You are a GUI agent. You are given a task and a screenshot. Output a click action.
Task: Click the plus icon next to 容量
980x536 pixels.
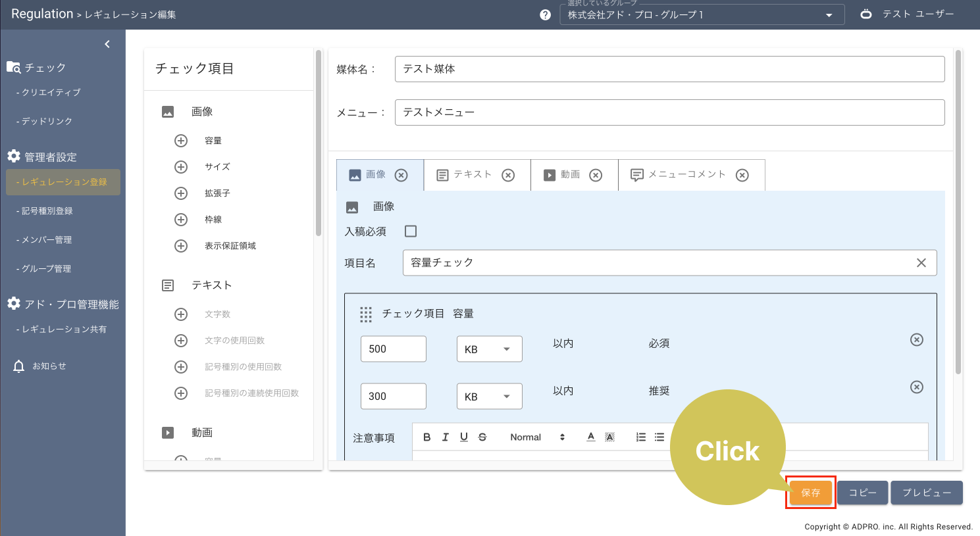(x=181, y=141)
